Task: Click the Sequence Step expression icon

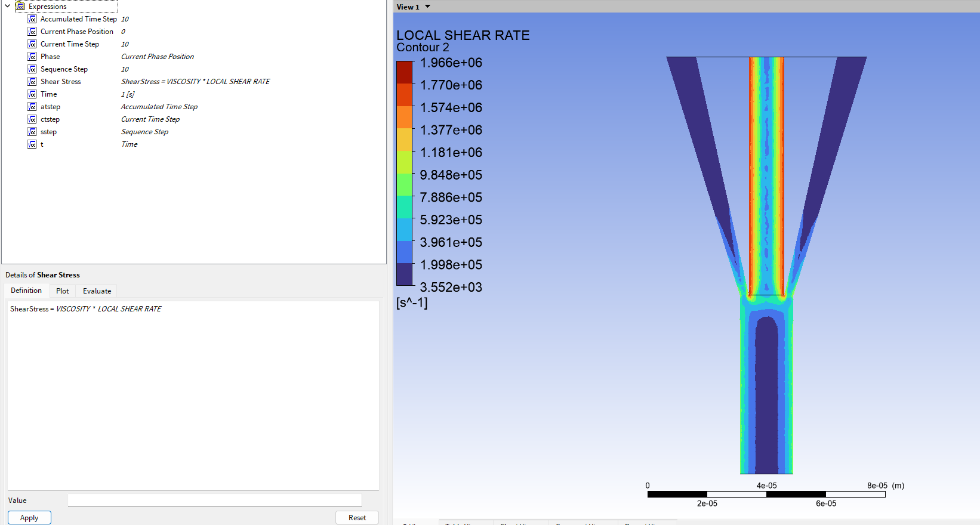Action: pyautogui.click(x=32, y=69)
